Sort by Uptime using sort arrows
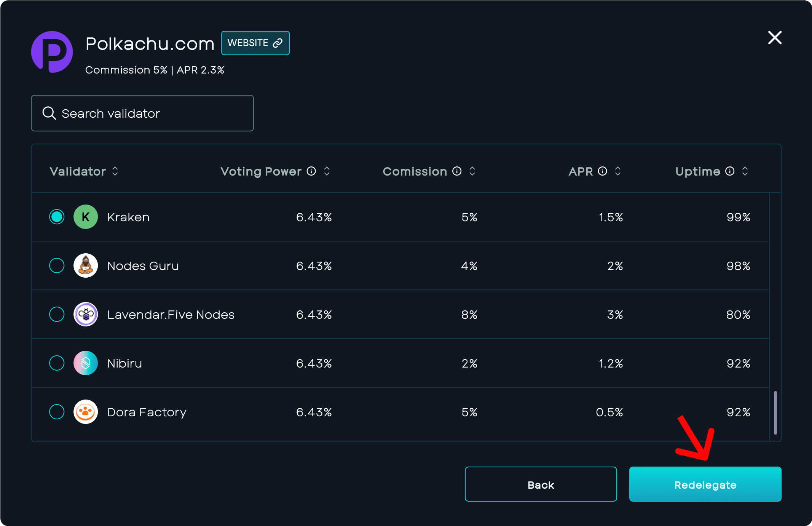 click(745, 171)
